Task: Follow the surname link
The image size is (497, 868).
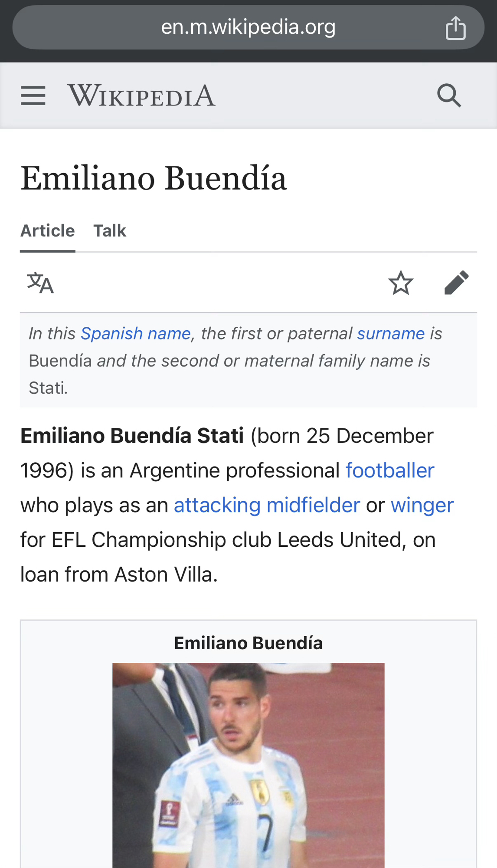Action: pyautogui.click(x=391, y=334)
